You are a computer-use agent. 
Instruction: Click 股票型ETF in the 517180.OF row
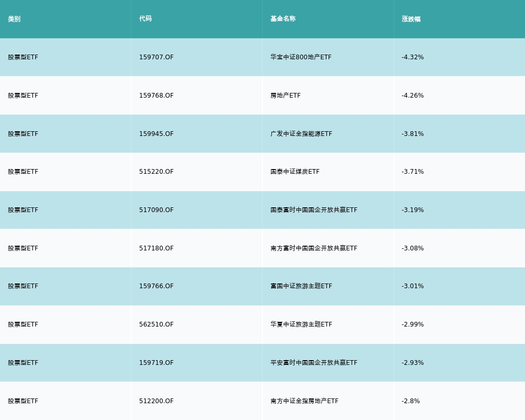point(23,248)
